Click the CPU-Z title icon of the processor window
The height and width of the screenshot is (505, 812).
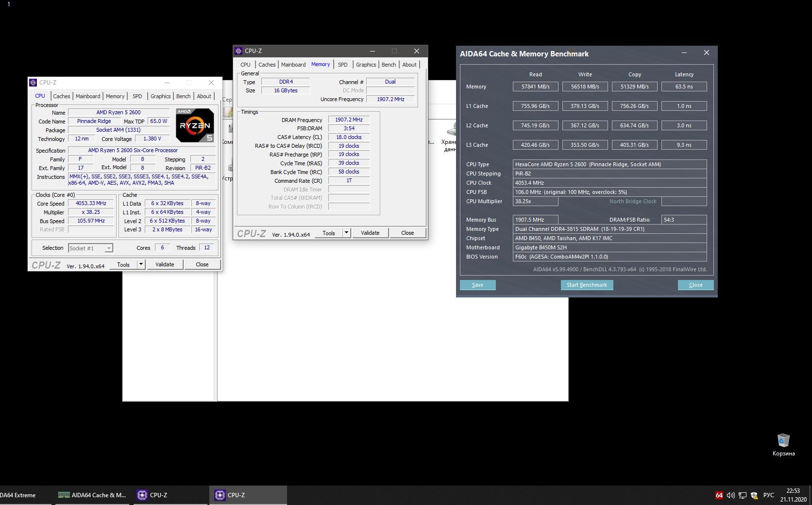[x=33, y=83]
